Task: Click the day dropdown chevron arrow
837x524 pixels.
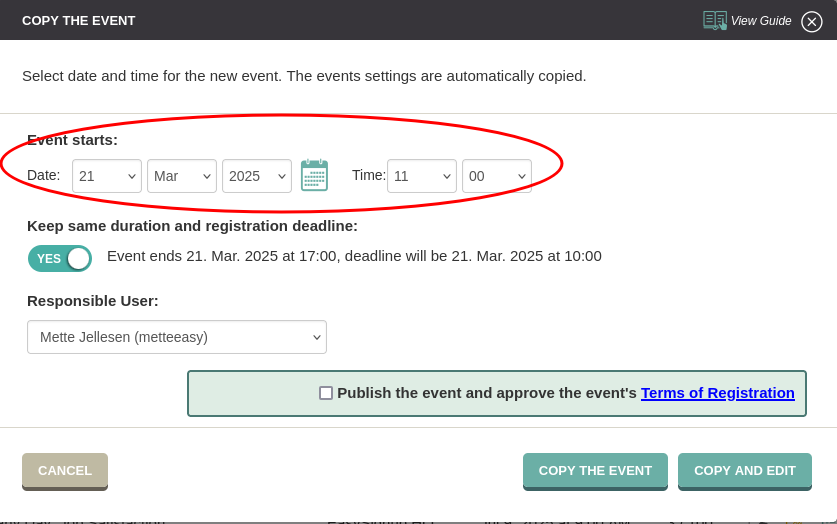Action: pyautogui.click(x=131, y=177)
